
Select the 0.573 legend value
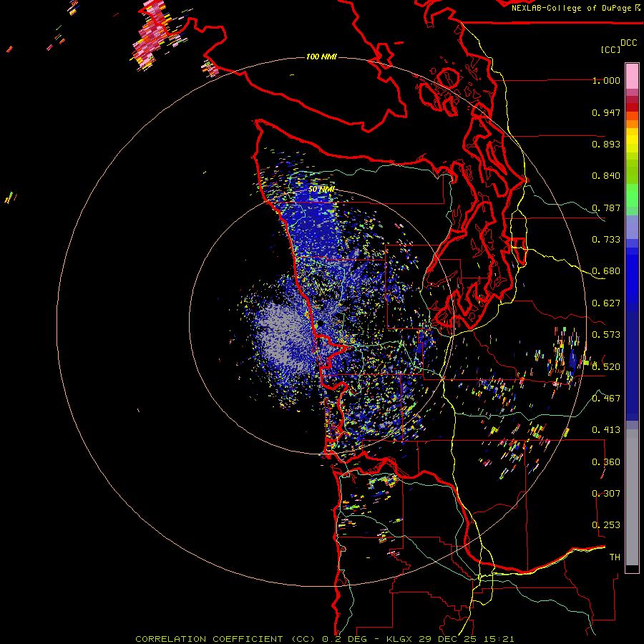606,335
